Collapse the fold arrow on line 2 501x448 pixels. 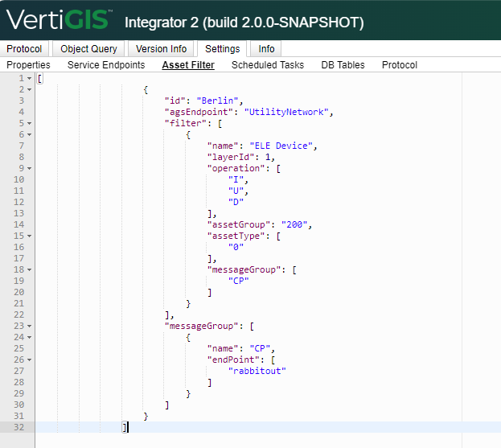click(x=30, y=89)
